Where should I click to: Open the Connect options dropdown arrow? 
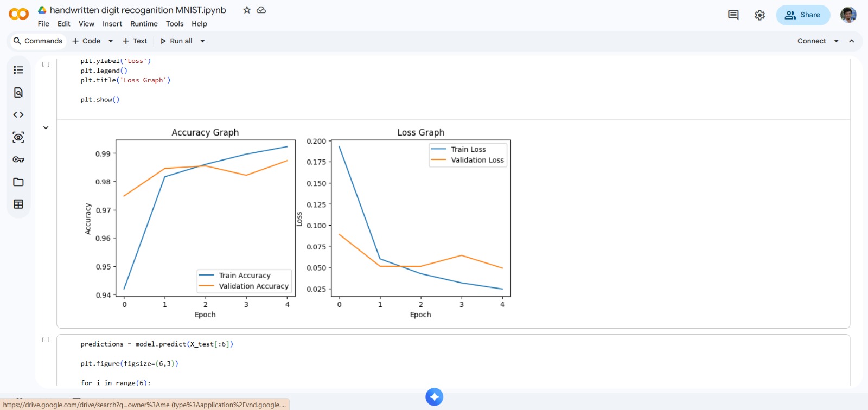click(836, 41)
